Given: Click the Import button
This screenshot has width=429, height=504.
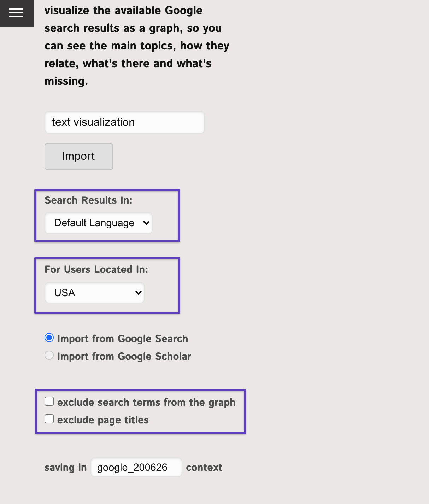Looking at the screenshot, I should (78, 156).
